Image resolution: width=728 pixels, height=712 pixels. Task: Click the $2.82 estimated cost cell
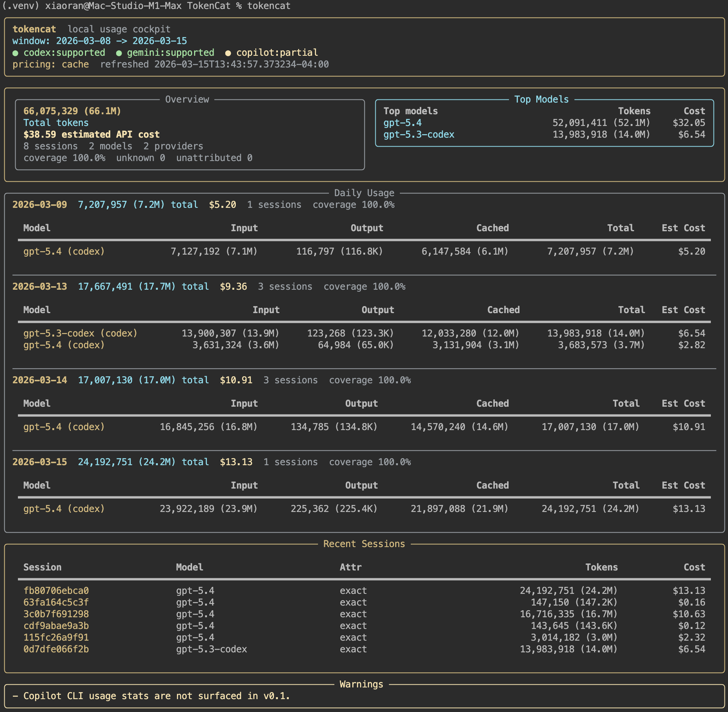692,345
